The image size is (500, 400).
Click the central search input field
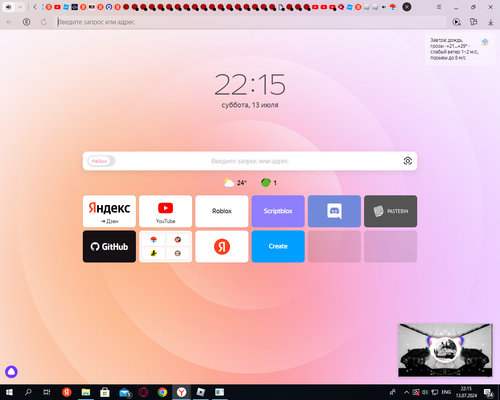coord(250,161)
